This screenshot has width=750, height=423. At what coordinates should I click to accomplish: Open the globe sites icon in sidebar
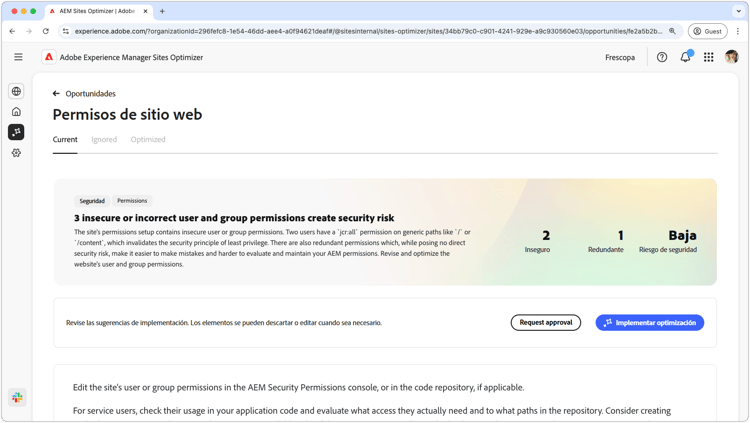pos(16,91)
